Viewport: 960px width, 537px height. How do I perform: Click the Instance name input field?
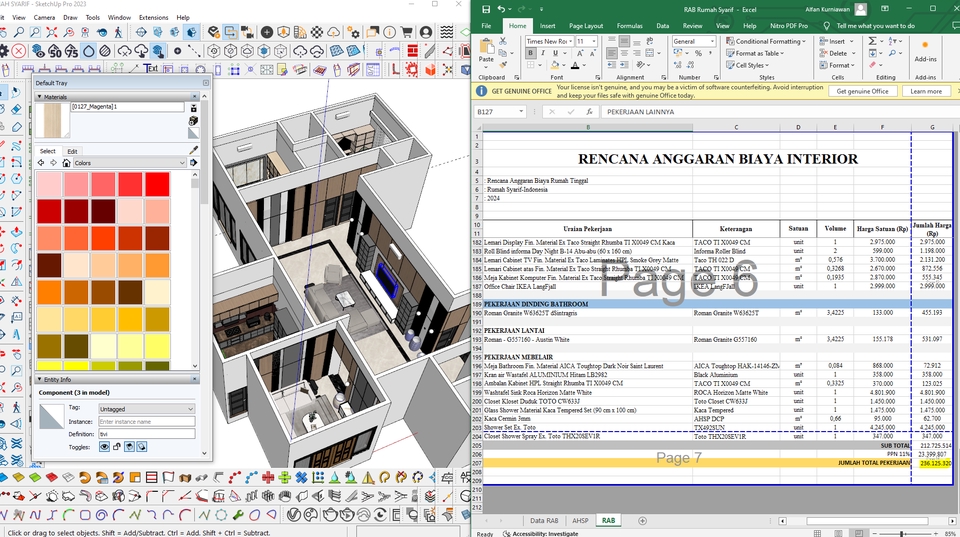tap(146, 421)
